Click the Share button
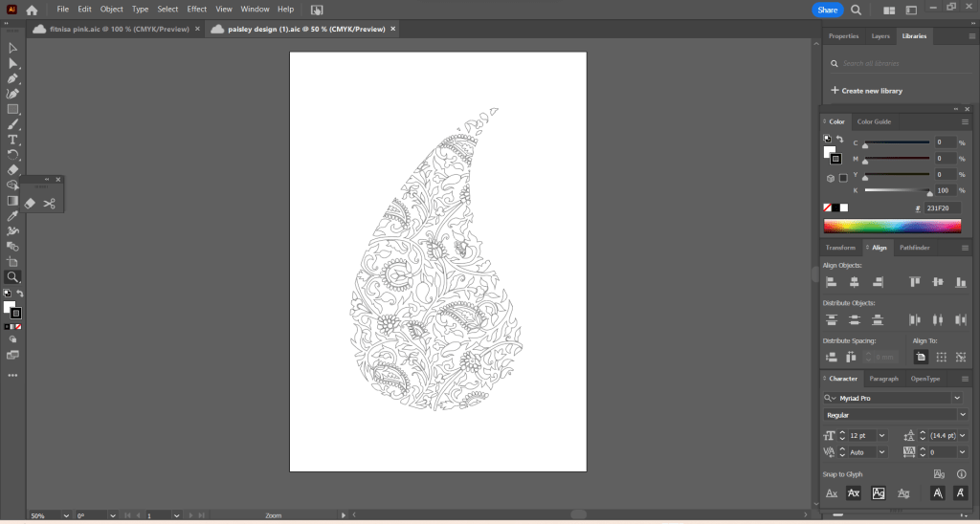This screenshot has height=524, width=980. coord(827,10)
